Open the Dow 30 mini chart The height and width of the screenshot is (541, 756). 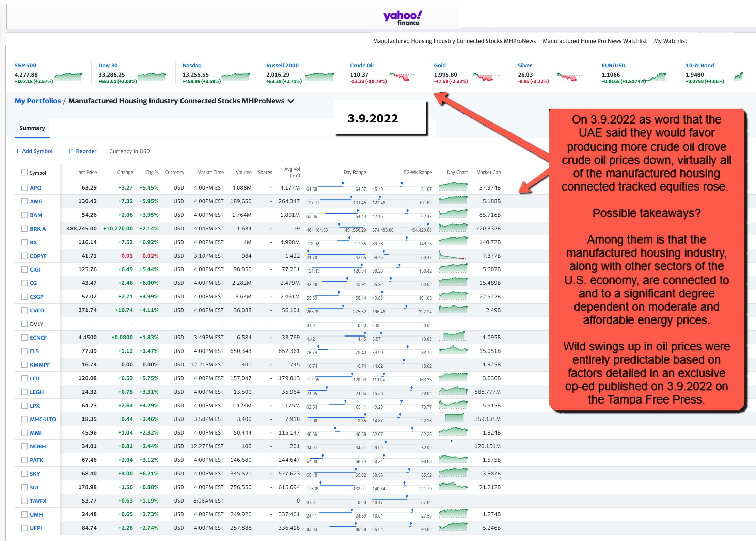pyautogui.click(x=152, y=77)
